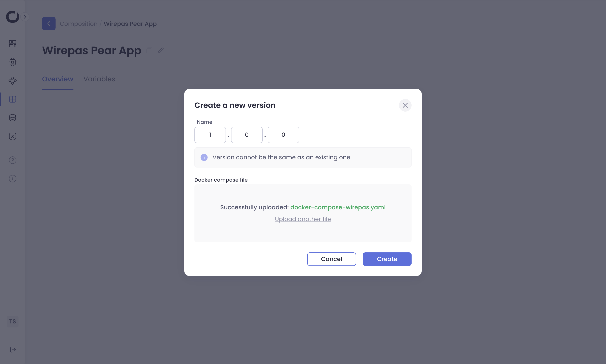Switch to the Variables tab

pos(99,79)
